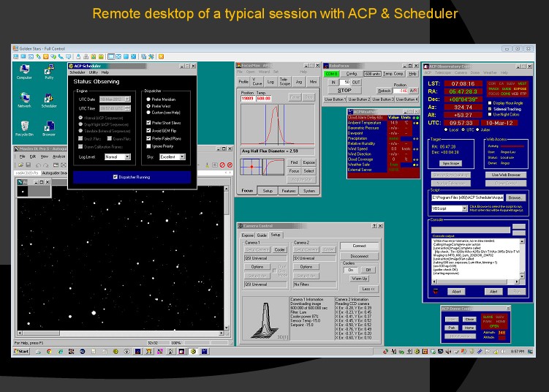Screen dimensions: 549x392
Task: Click the Windows Start button
Action: (21, 351)
